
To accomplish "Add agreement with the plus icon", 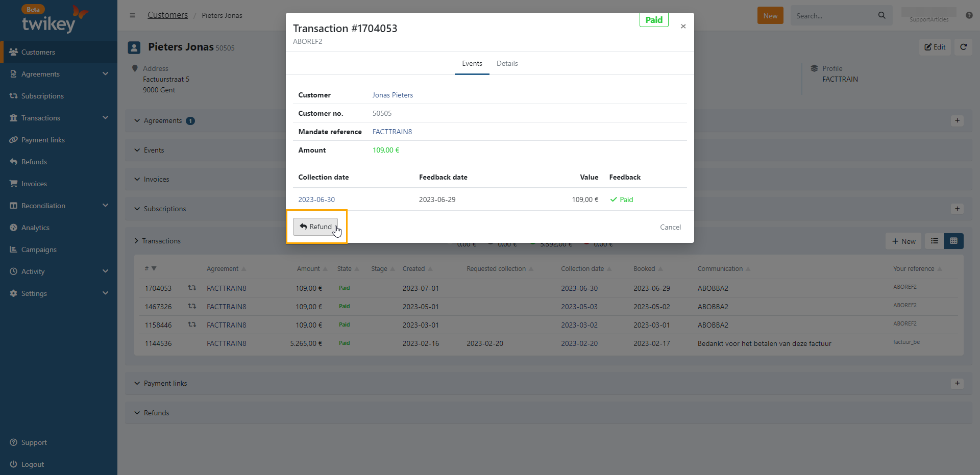I will tap(957, 121).
